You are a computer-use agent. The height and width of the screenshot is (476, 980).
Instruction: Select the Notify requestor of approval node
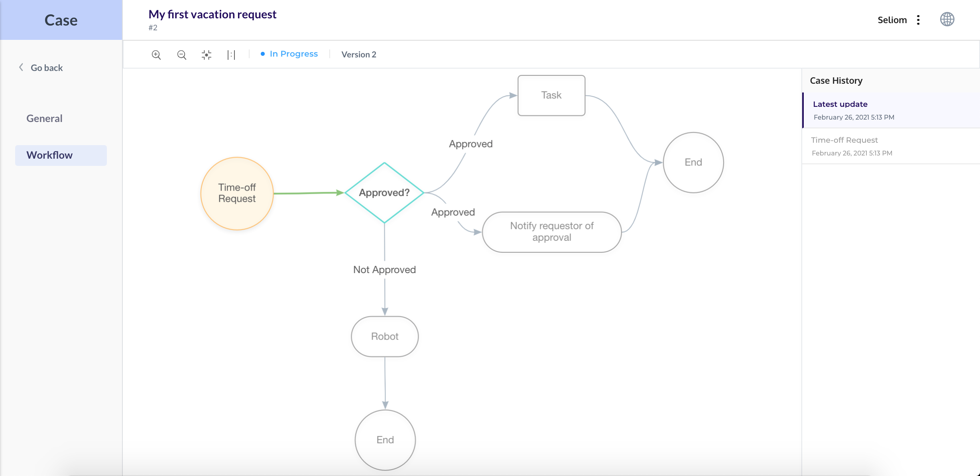(x=552, y=232)
